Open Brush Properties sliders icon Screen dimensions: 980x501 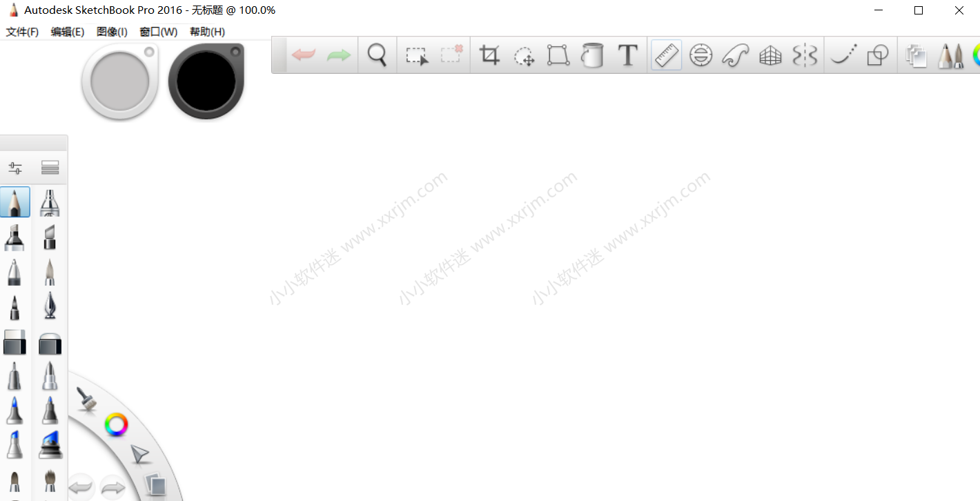pos(15,168)
